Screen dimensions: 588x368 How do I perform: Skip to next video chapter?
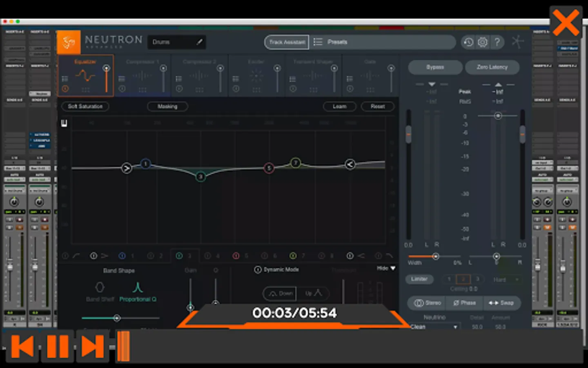point(93,347)
